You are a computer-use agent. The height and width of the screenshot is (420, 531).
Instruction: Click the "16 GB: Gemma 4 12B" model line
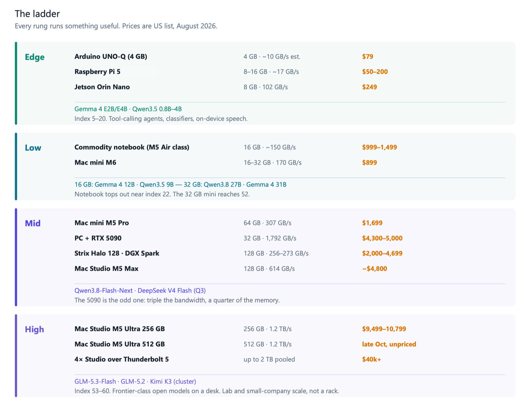[181, 185]
